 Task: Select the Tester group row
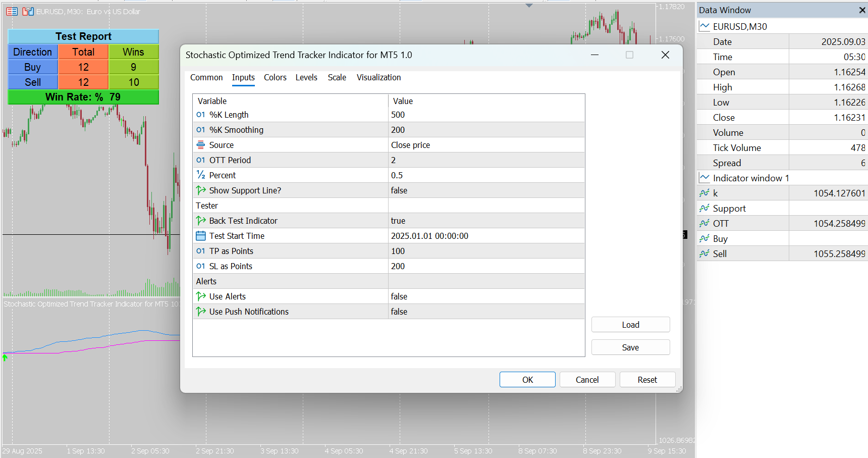[389, 206]
